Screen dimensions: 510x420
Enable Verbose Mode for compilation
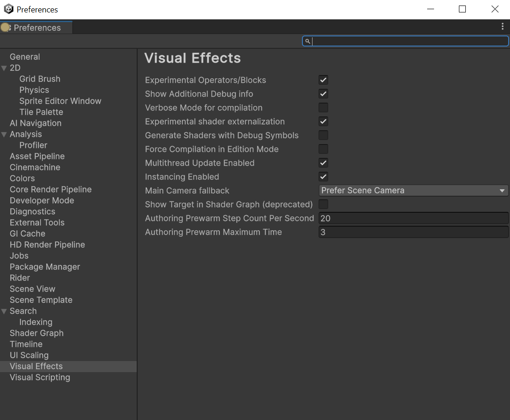(324, 108)
